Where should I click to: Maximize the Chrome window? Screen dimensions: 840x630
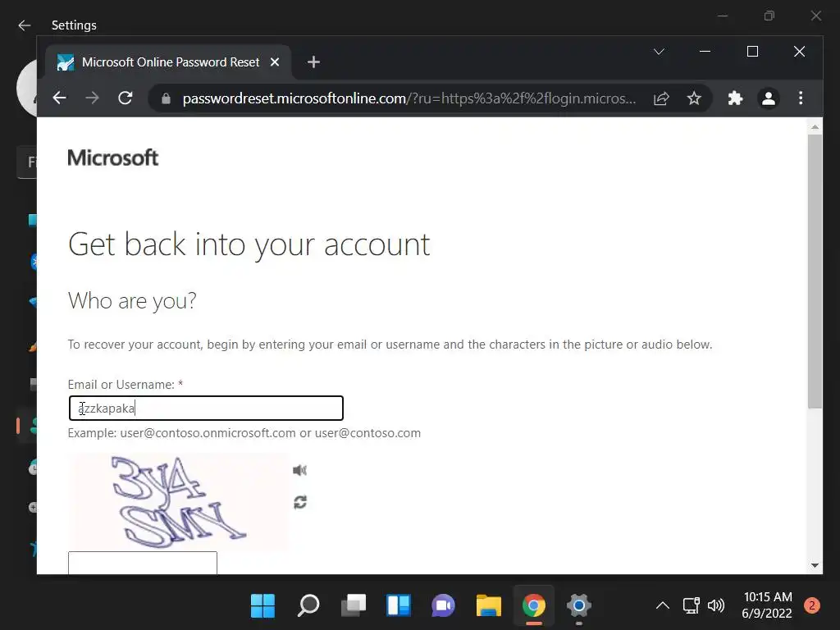point(752,52)
